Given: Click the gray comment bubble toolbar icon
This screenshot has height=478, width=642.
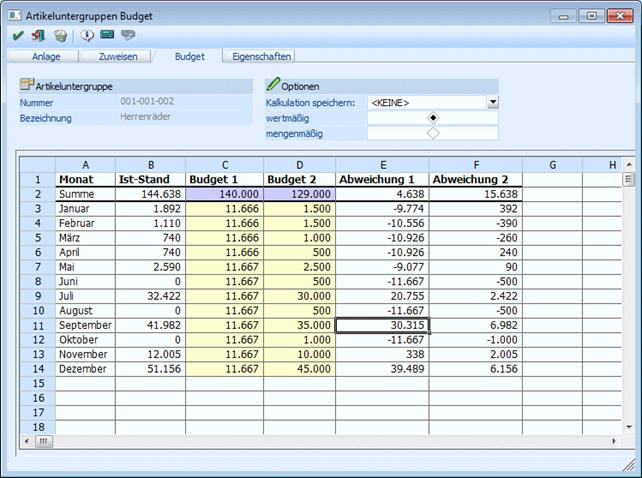Looking at the screenshot, I should point(128,35).
